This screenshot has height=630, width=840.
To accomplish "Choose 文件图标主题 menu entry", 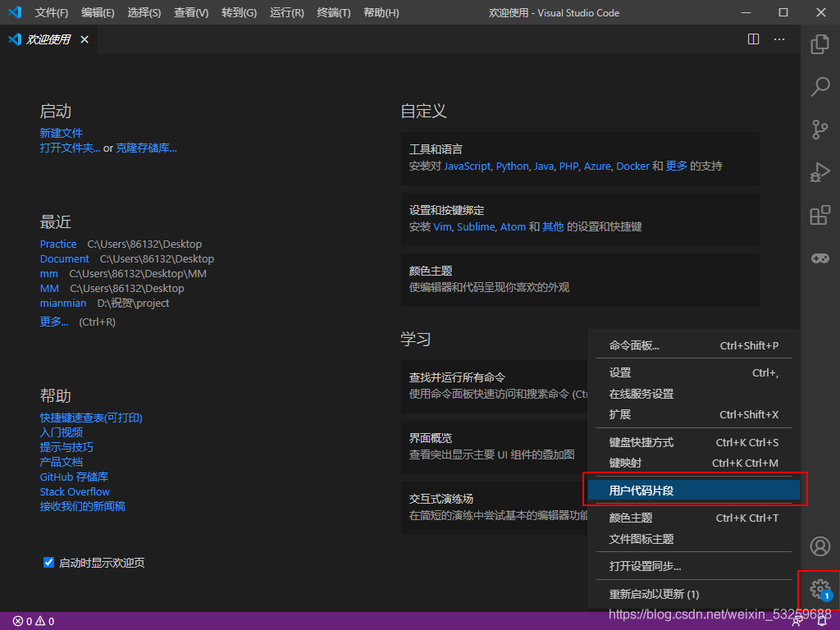I will 694,539.
